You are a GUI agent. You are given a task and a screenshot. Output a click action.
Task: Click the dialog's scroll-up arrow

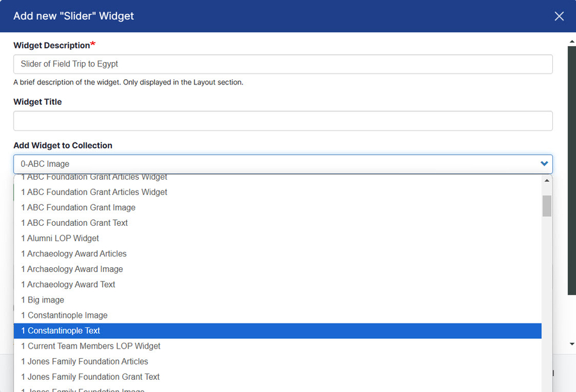(x=572, y=41)
